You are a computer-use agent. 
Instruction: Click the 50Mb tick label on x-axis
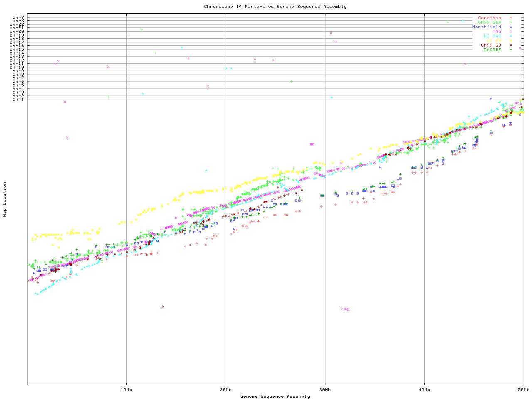click(523, 389)
